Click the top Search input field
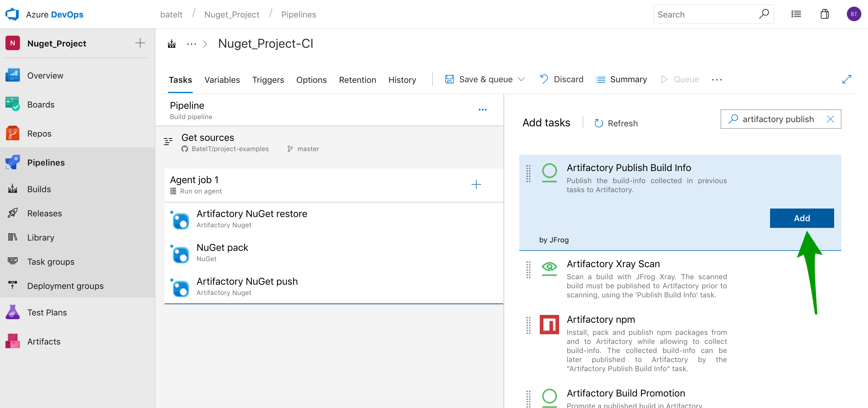Screen dimensions: 868x408 [706, 15]
